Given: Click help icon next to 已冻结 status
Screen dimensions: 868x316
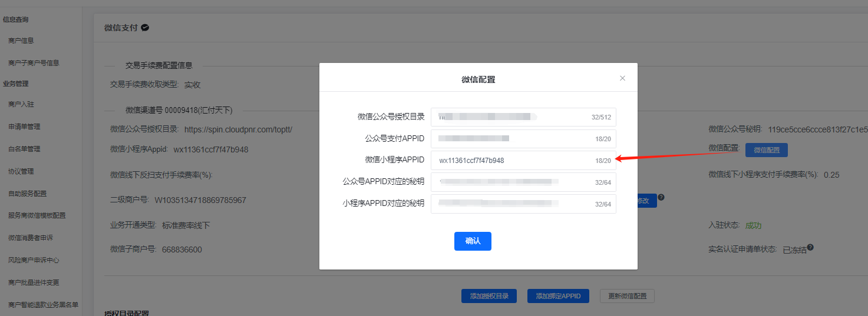Looking at the screenshot, I should tap(811, 248).
